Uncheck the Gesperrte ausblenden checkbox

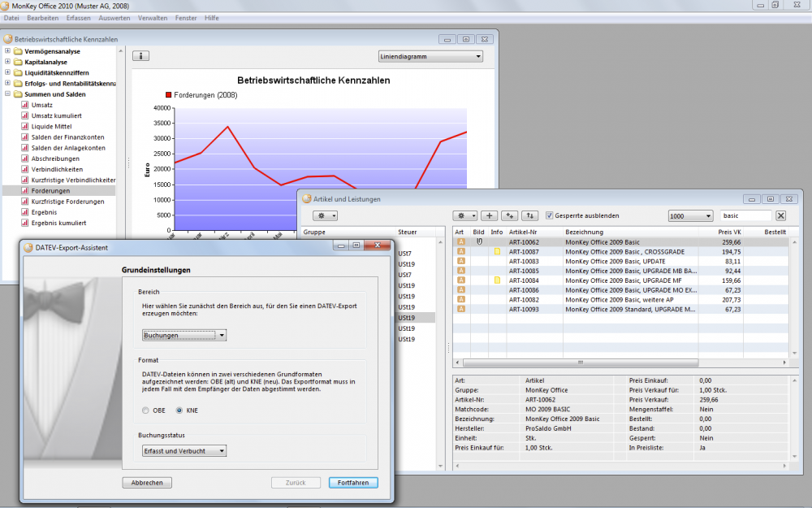tap(551, 215)
